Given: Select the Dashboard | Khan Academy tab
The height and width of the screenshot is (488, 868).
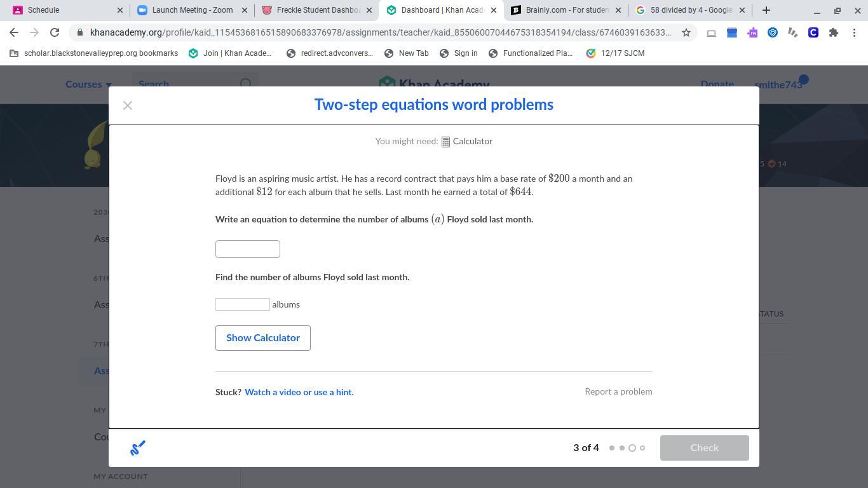Looking at the screenshot, I should pyautogui.click(x=441, y=10).
